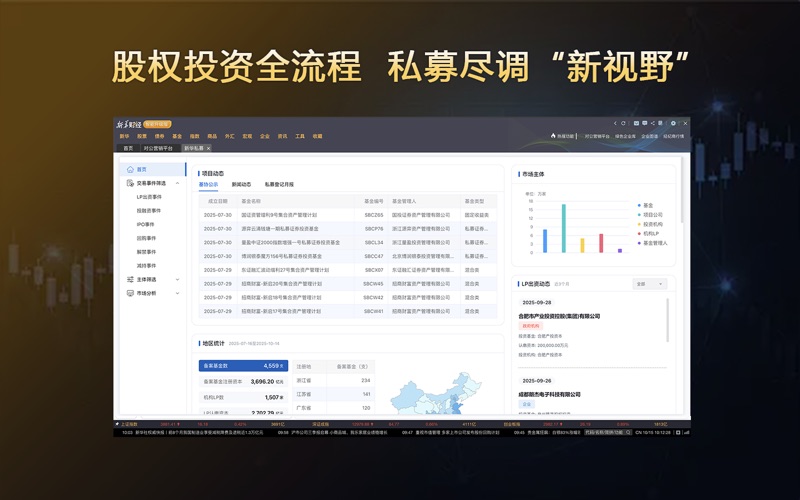Open the 综合企业库 shortcut link
Screen dimensions: 800x500
coord(625,136)
